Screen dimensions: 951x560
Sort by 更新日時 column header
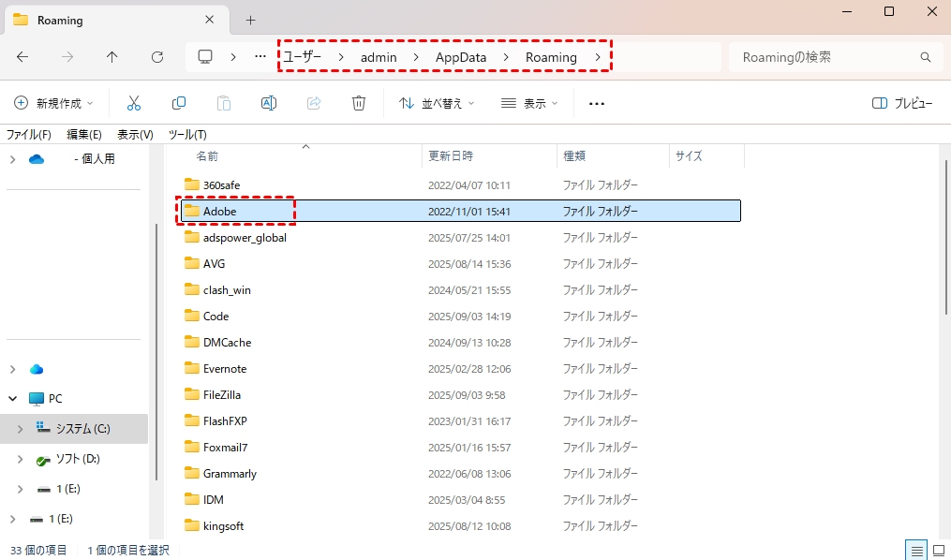click(451, 156)
